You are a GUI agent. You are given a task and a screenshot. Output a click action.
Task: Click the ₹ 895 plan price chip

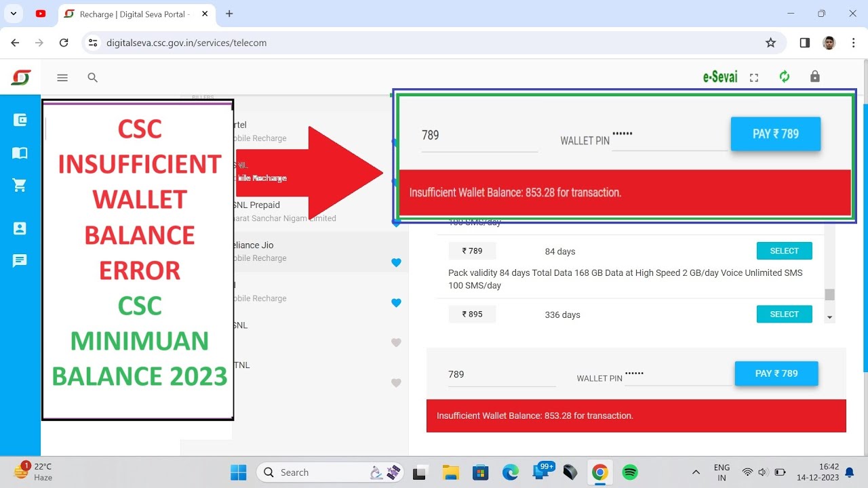(472, 314)
